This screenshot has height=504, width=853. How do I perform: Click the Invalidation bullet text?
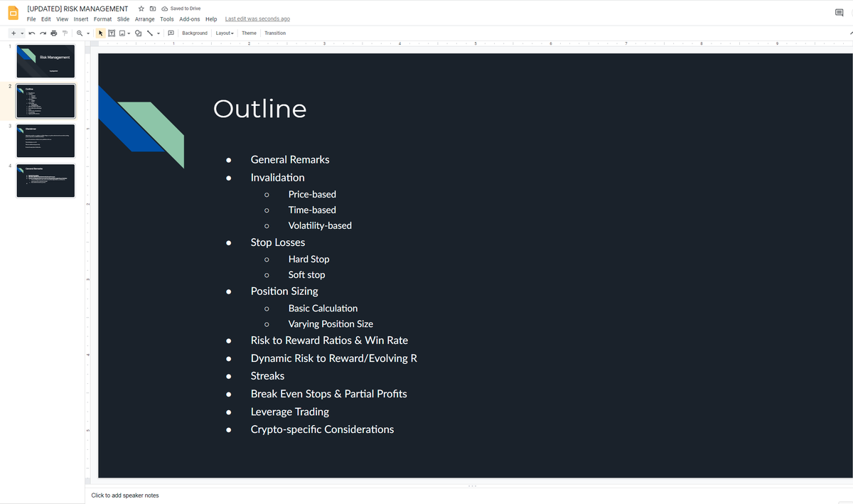pos(278,178)
